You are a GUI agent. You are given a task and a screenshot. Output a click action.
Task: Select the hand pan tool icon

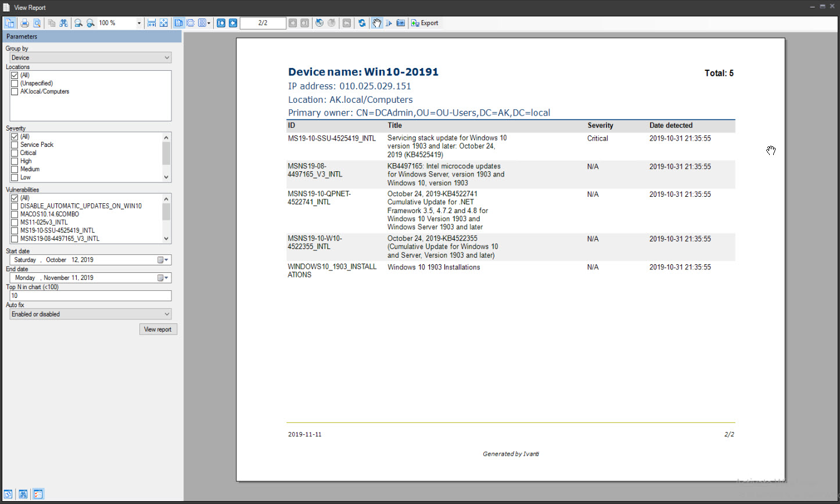[x=376, y=23]
